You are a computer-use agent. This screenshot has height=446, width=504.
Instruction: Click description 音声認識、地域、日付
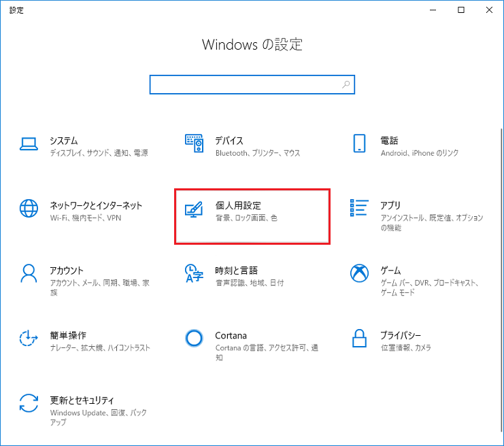coord(250,283)
